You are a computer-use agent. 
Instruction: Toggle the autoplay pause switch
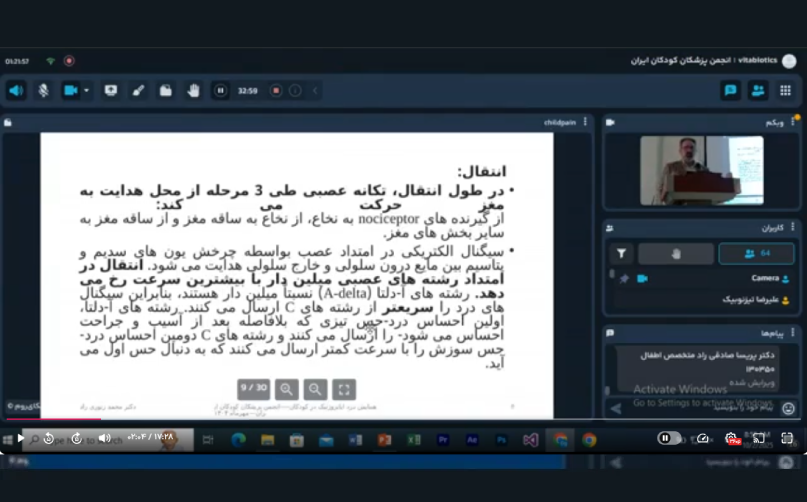point(669,438)
